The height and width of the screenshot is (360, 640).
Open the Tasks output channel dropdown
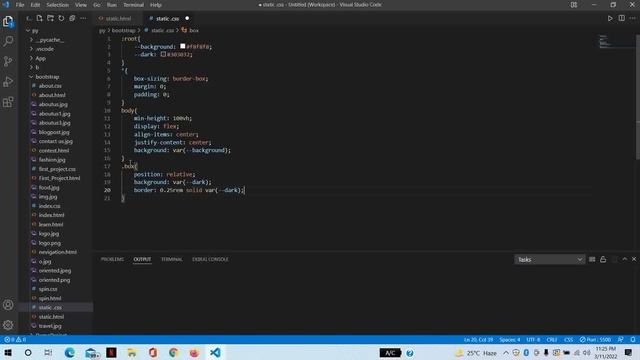pyautogui.click(x=549, y=260)
